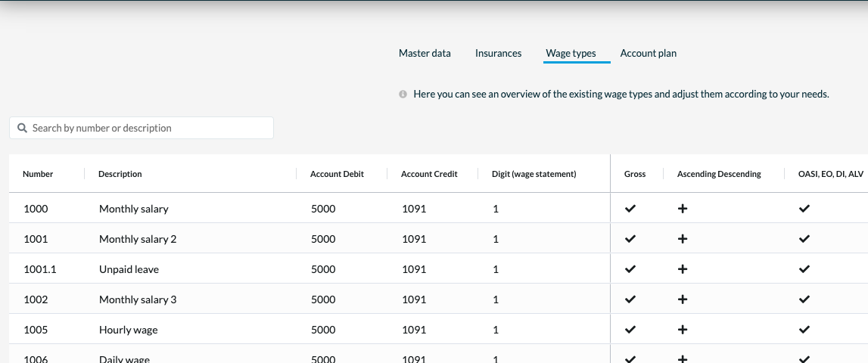868x363 pixels.
Task: Click the magnifier search icon
Action: pos(22,128)
